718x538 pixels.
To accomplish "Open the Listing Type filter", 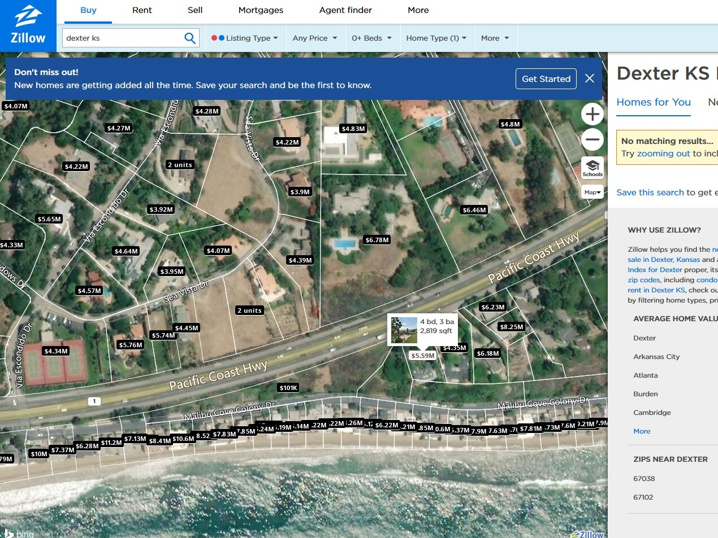I will tap(245, 38).
